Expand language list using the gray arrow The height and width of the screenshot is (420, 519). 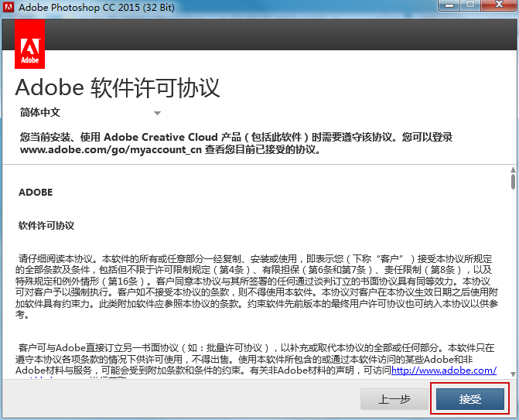[157, 114]
